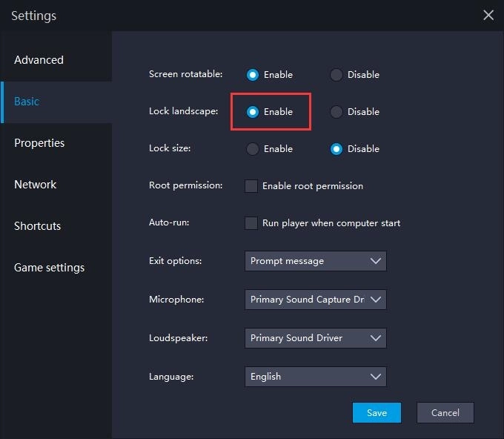Viewport: 504px width, 439px height.
Task: Open the Game settings tab
Action: click(x=50, y=268)
